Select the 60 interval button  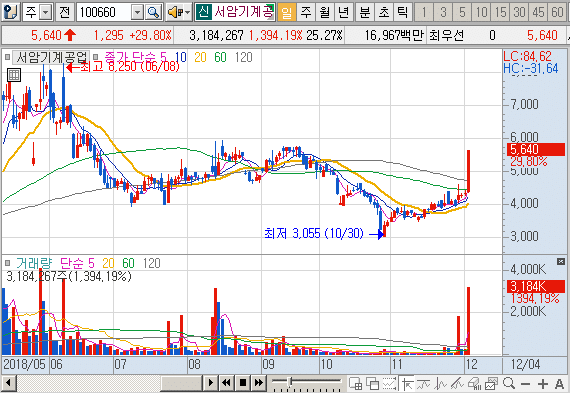pos(557,12)
